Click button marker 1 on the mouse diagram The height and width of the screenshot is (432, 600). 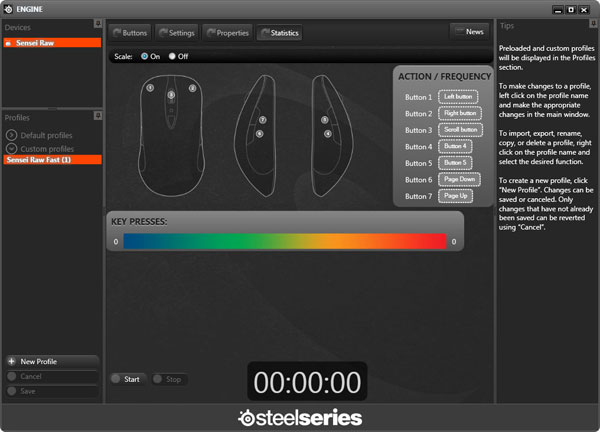tap(150, 87)
